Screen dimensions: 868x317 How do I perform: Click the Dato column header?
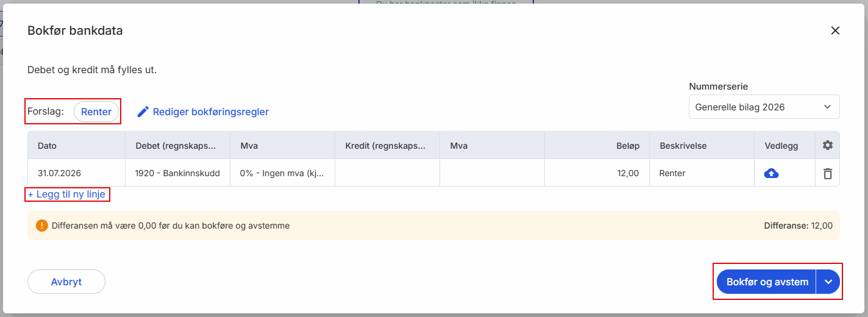click(76, 146)
